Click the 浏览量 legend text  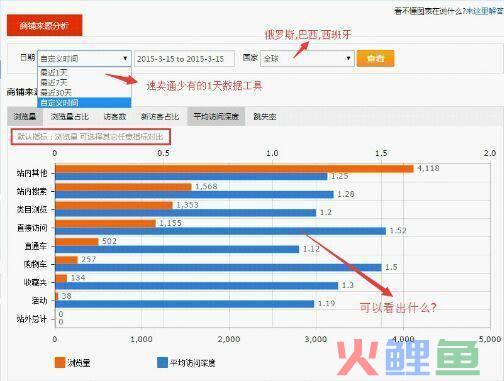pyautogui.click(x=79, y=363)
